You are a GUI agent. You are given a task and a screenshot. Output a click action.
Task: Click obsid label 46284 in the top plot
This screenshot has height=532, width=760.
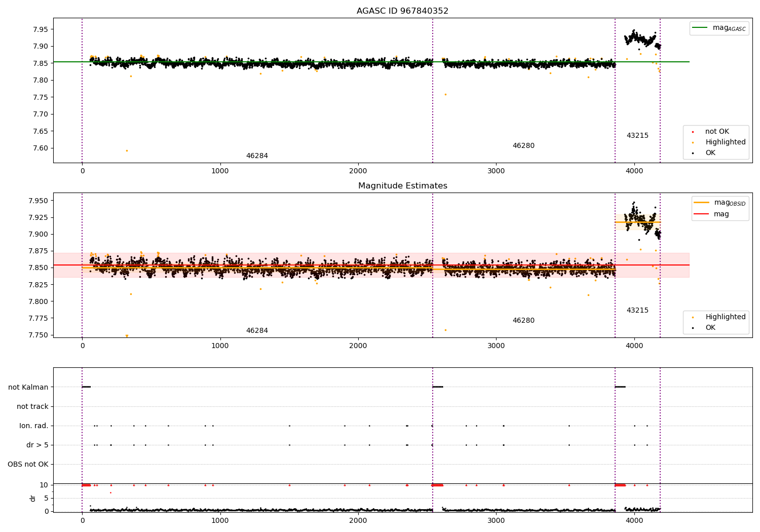[257, 156]
